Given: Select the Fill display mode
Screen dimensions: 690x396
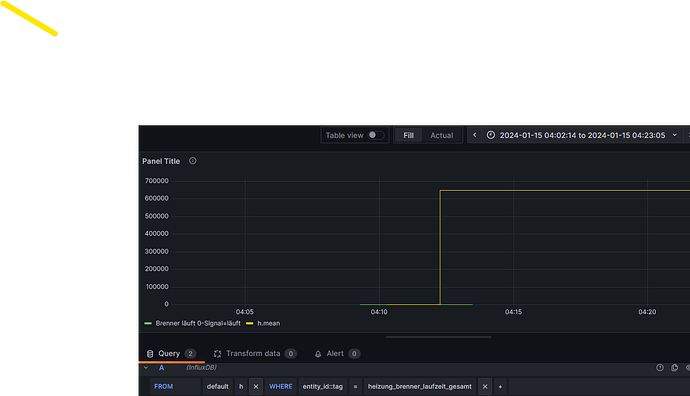Looking at the screenshot, I should point(408,135).
